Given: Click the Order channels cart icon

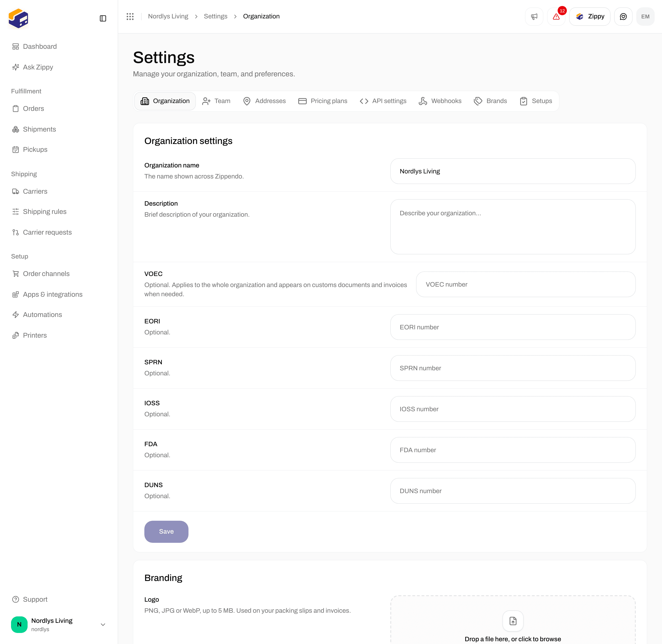Looking at the screenshot, I should (16, 274).
